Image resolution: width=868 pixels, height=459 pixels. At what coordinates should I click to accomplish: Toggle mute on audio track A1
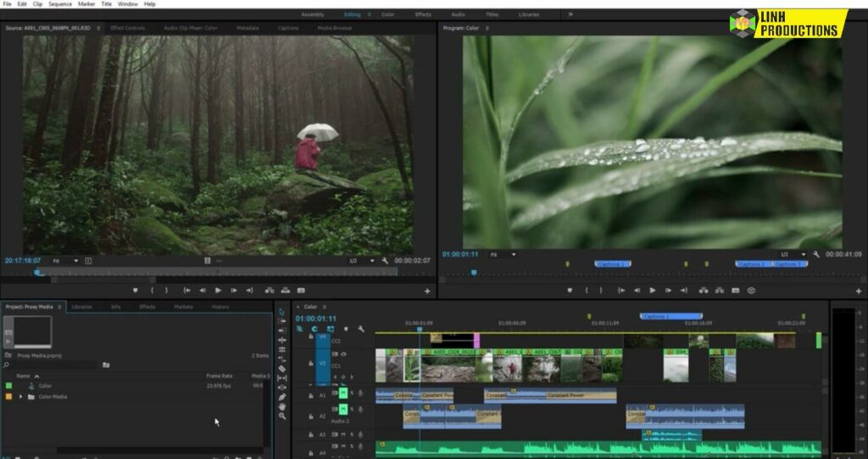pos(343,393)
